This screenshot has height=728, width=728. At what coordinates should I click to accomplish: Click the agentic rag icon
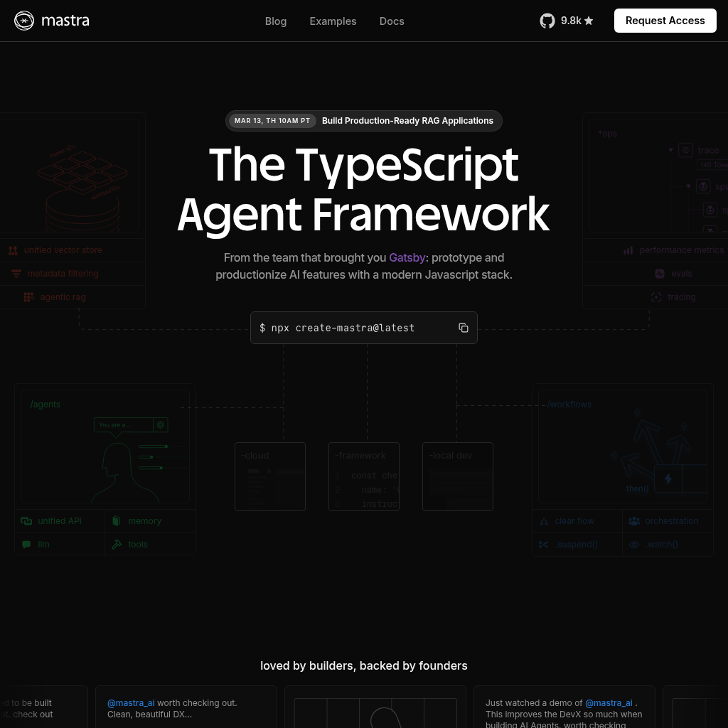click(28, 297)
